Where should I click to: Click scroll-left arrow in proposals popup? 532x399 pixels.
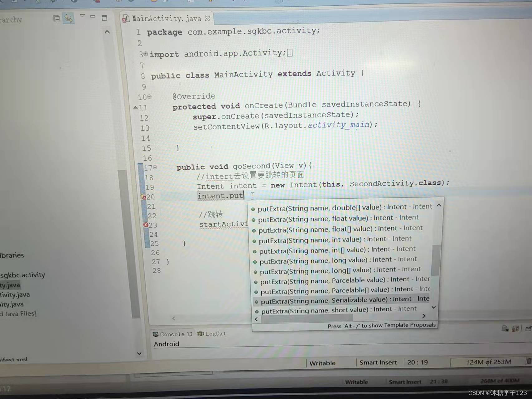click(256, 319)
